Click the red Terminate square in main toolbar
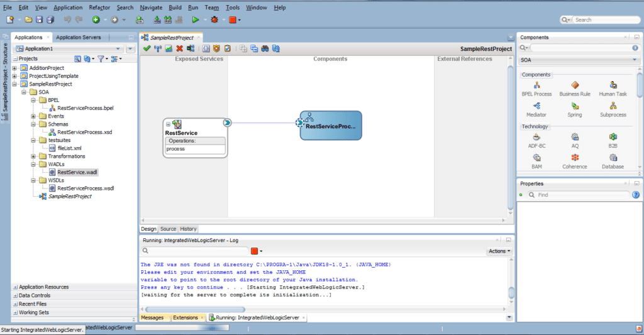644x335 pixels. click(233, 19)
